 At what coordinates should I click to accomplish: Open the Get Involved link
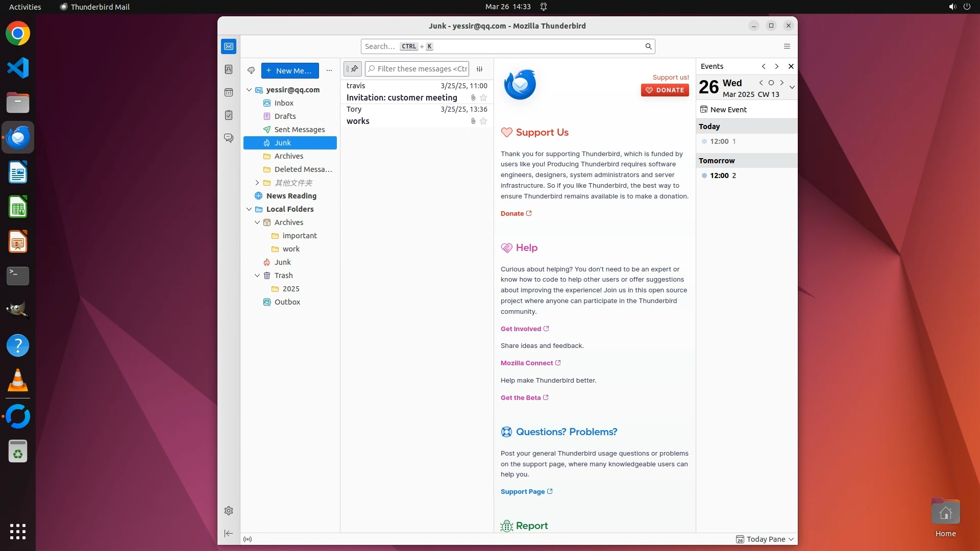click(521, 329)
